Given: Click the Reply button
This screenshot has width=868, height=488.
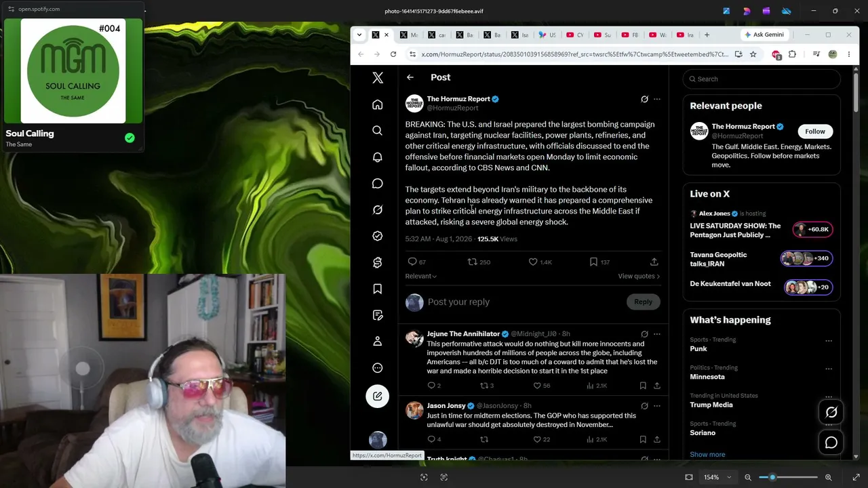Looking at the screenshot, I should [x=643, y=302].
